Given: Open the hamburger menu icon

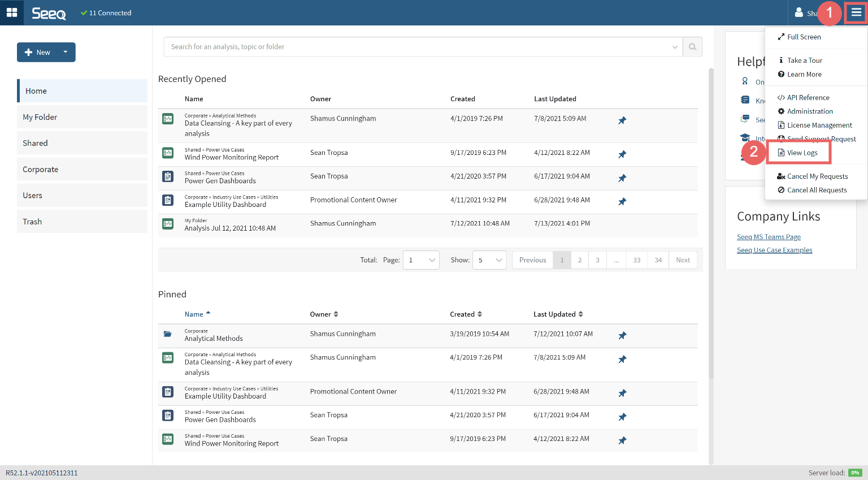Looking at the screenshot, I should pos(856,12).
